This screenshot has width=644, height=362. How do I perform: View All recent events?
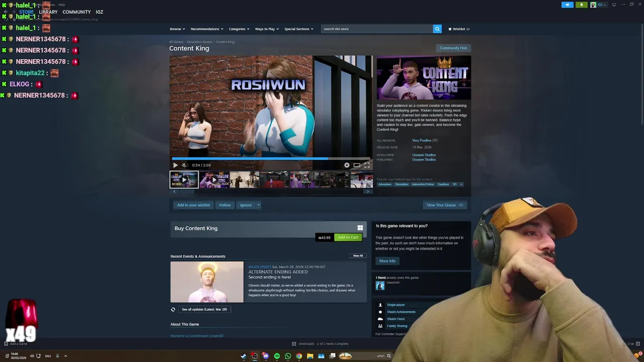coord(358,255)
